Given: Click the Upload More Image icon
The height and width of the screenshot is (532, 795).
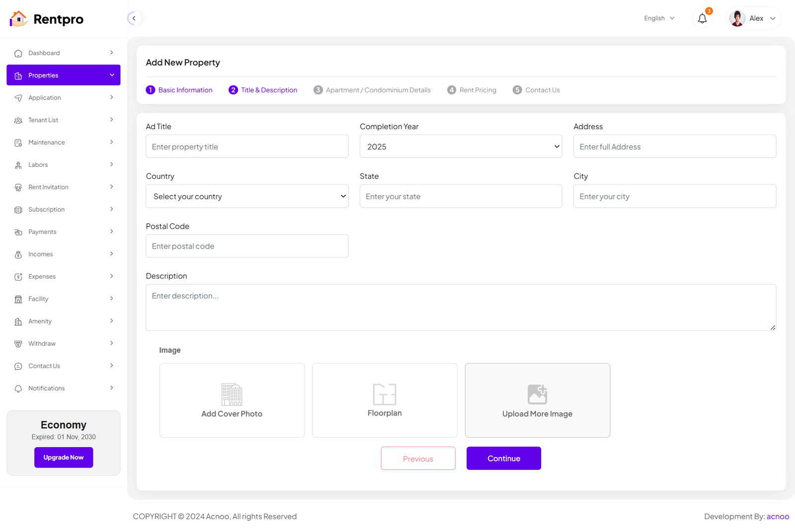Looking at the screenshot, I should tap(537, 394).
